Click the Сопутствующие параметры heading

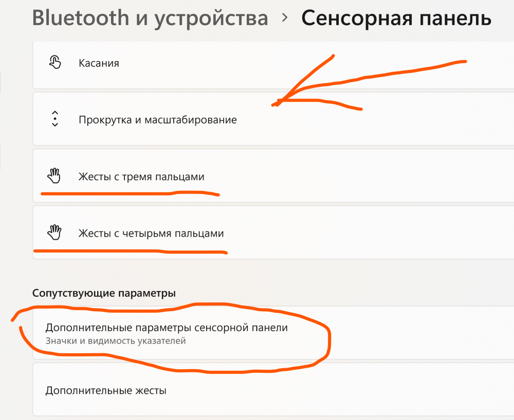[104, 293]
